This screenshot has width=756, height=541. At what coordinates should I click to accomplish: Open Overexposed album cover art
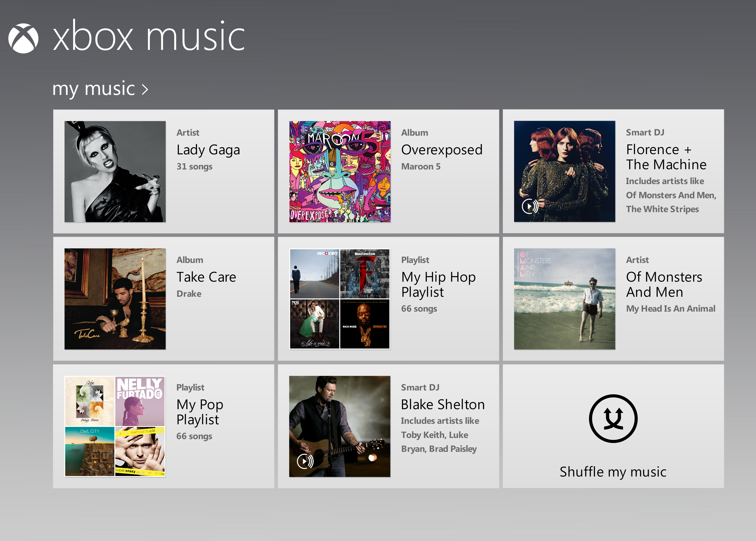click(x=340, y=172)
